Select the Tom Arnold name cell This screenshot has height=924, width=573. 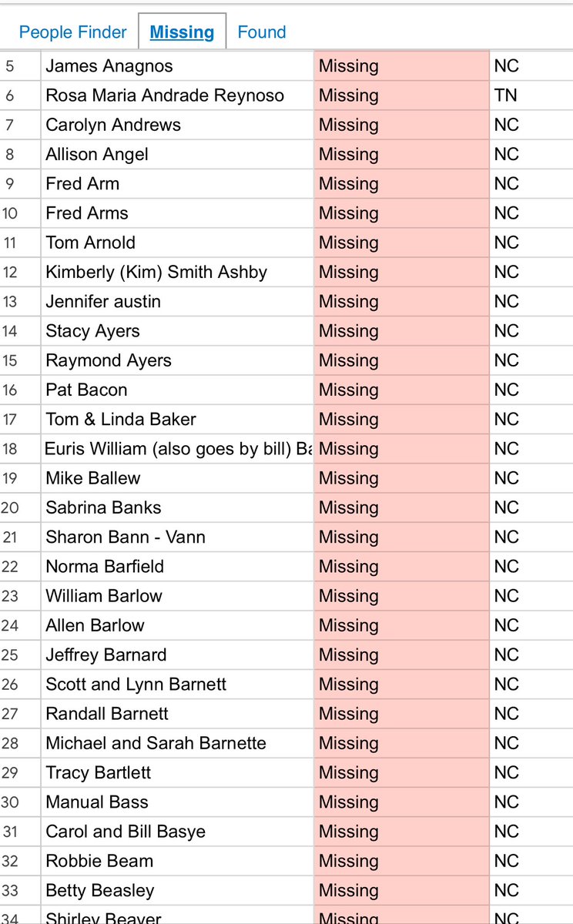90,243
